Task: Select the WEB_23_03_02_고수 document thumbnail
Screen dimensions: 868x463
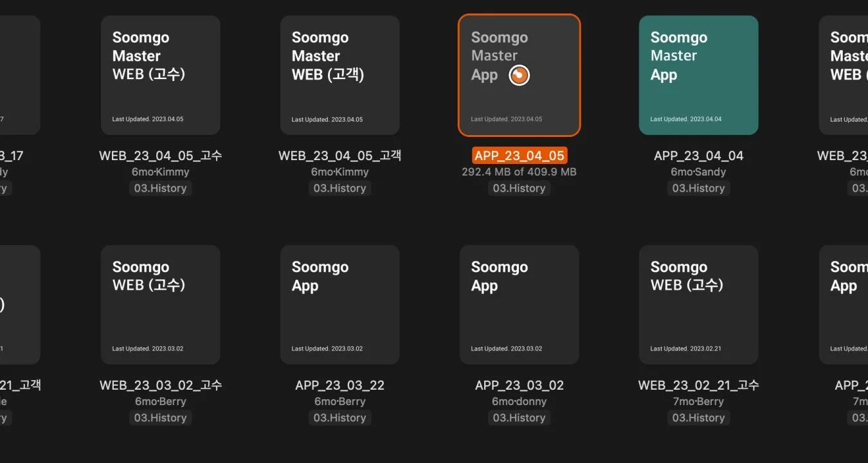Action: click(x=160, y=305)
